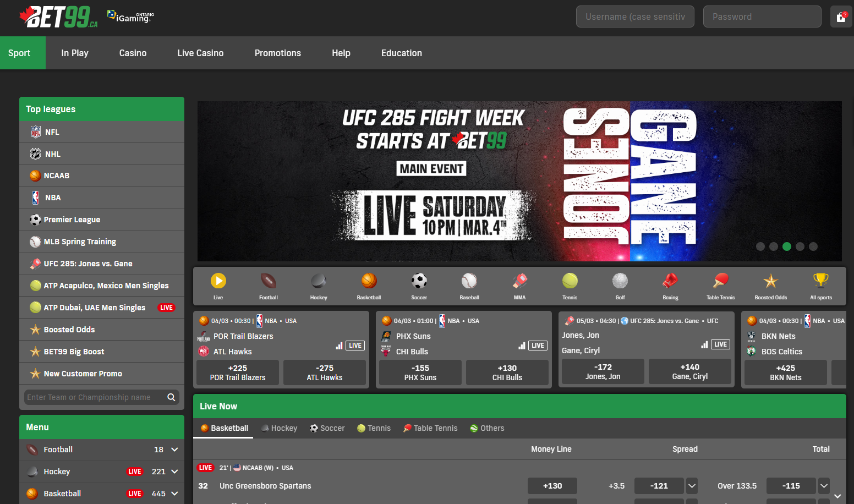Screen dimensions: 854x504
Task: Select the Baseball sport icon
Action: [469, 281]
